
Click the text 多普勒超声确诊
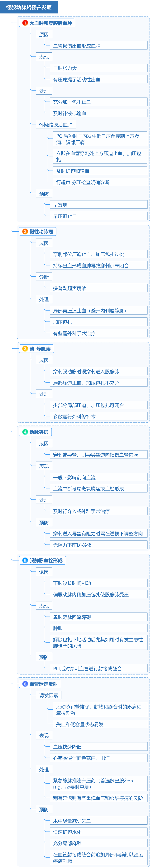[70, 288]
